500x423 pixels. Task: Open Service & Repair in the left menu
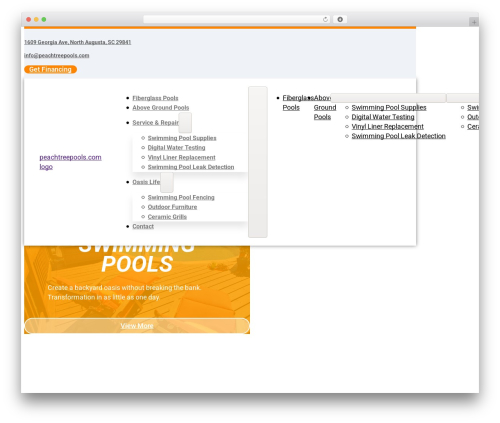155,123
